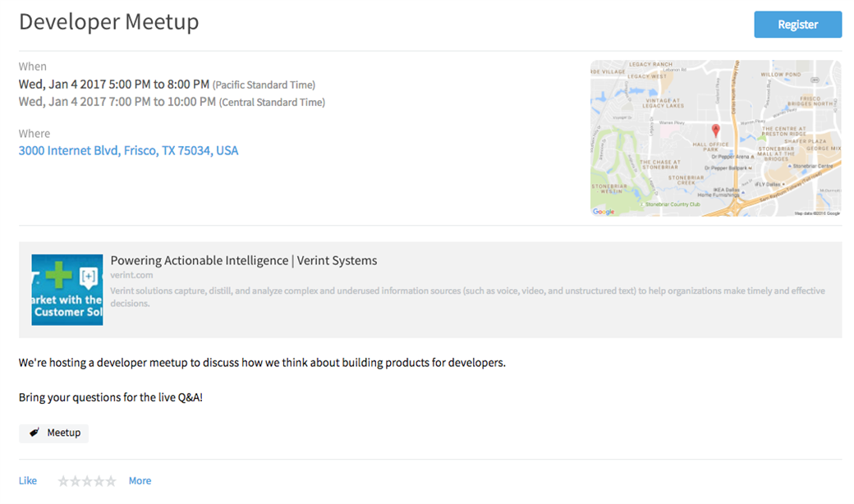Viewport: 854px width, 504px height.
Task: Expand the More actions menu
Action: click(x=140, y=480)
